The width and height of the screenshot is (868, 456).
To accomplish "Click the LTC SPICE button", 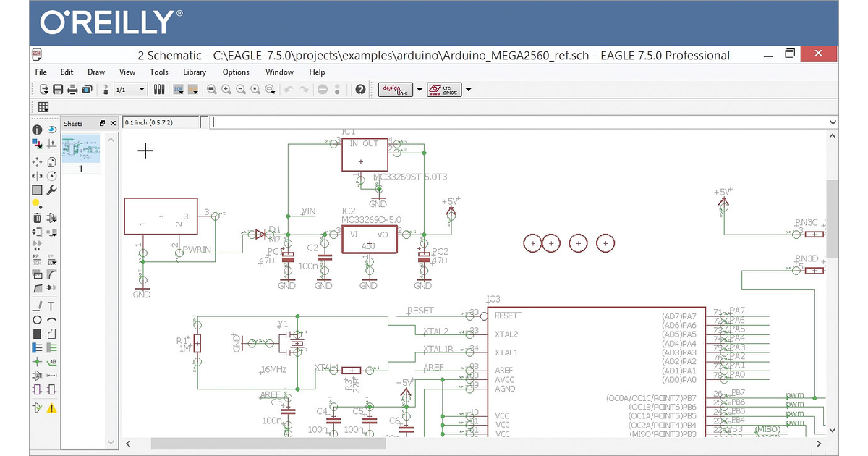I will (x=444, y=90).
